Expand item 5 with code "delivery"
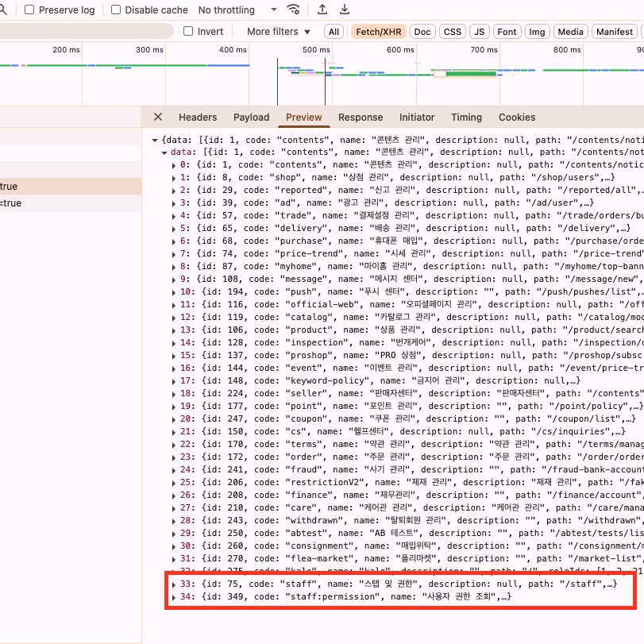The image size is (644, 644). tap(174, 229)
